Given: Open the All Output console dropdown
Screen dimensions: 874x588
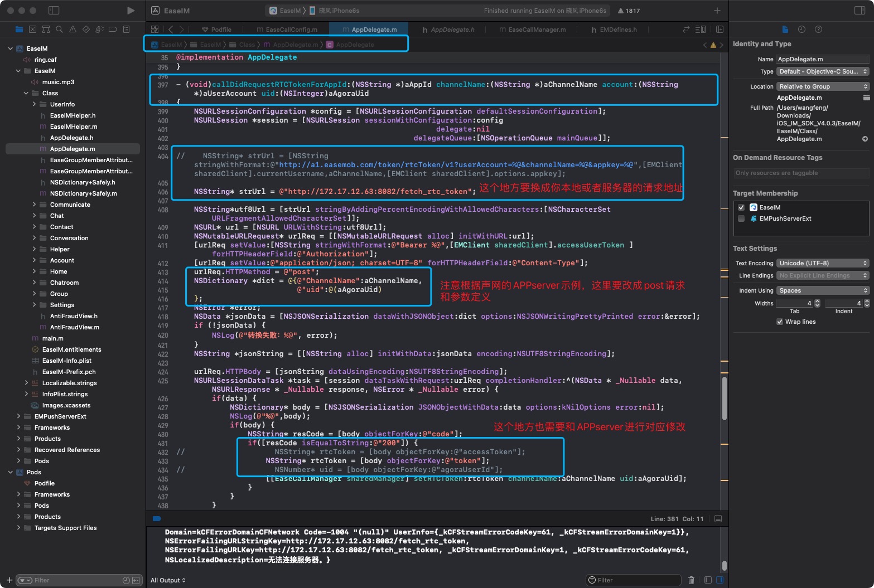Looking at the screenshot, I should pos(168,580).
